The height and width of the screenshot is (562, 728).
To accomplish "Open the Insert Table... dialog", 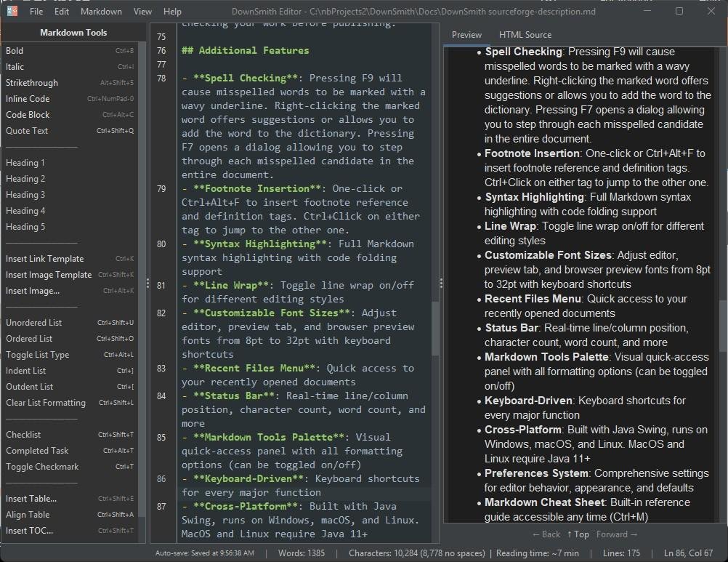I will 70,498.
